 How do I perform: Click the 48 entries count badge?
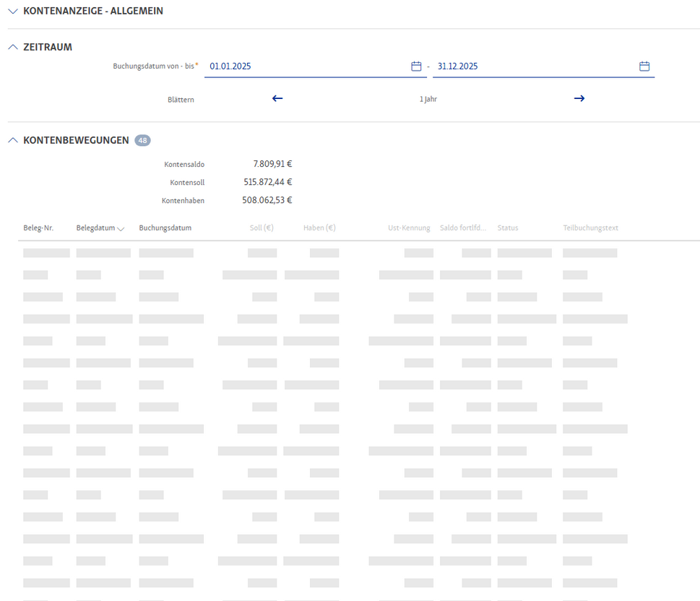point(142,141)
